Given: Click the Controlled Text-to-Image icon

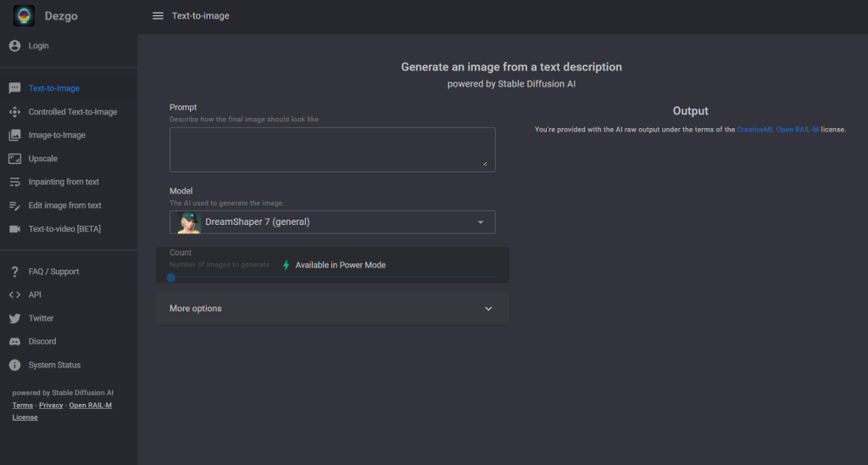Looking at the screenshot, I should (15, 112).
